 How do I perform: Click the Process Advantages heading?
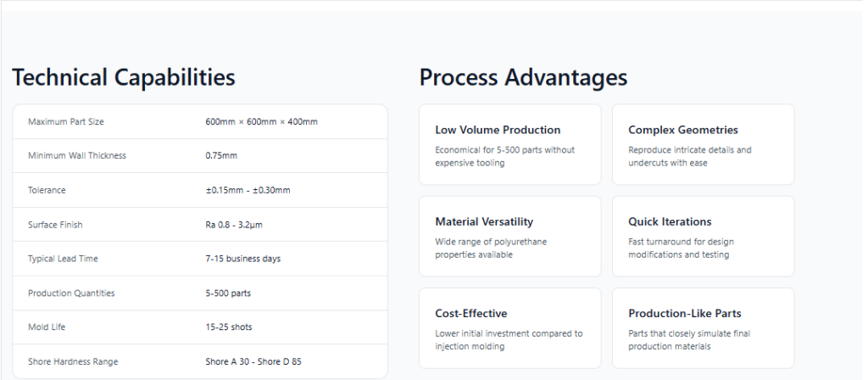523,78
